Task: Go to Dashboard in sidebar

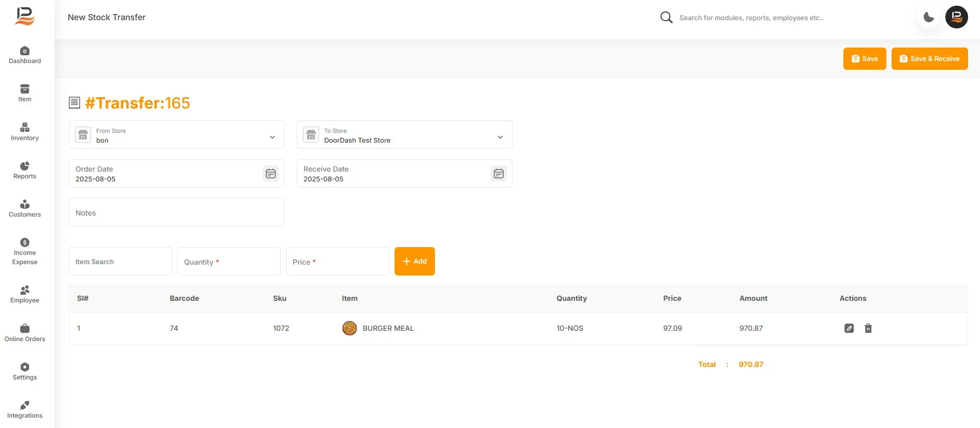Action: tap(25, 55)
